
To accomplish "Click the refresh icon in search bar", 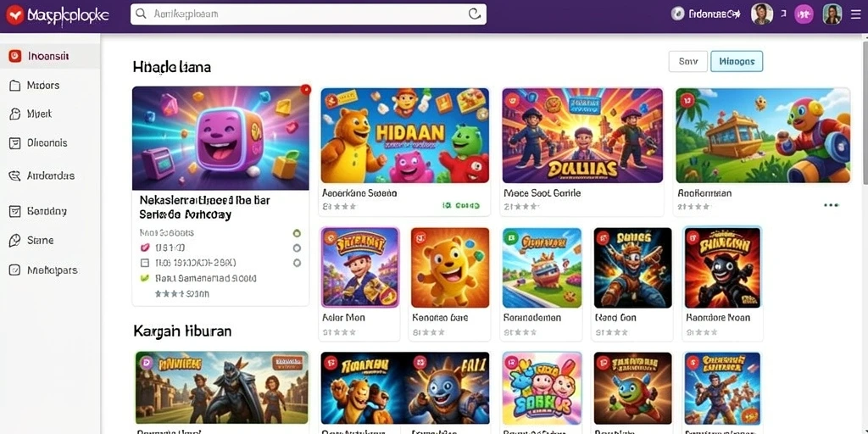I will (475, 14).
